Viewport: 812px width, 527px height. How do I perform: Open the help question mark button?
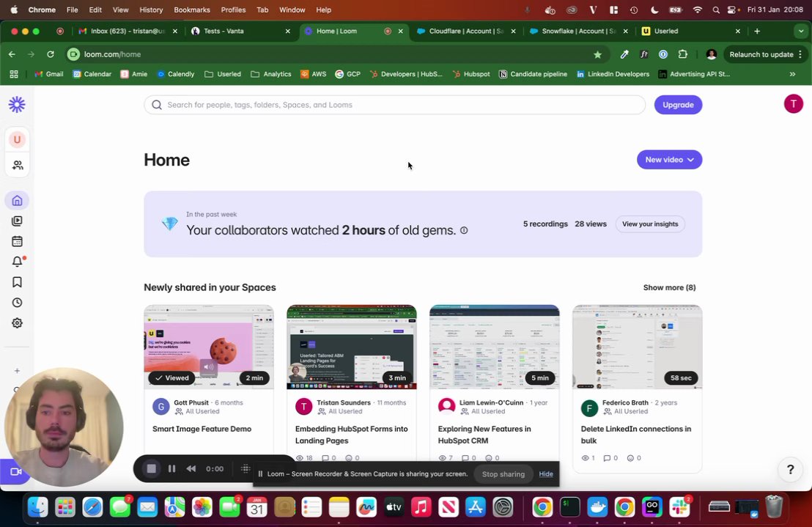[790, 470]
